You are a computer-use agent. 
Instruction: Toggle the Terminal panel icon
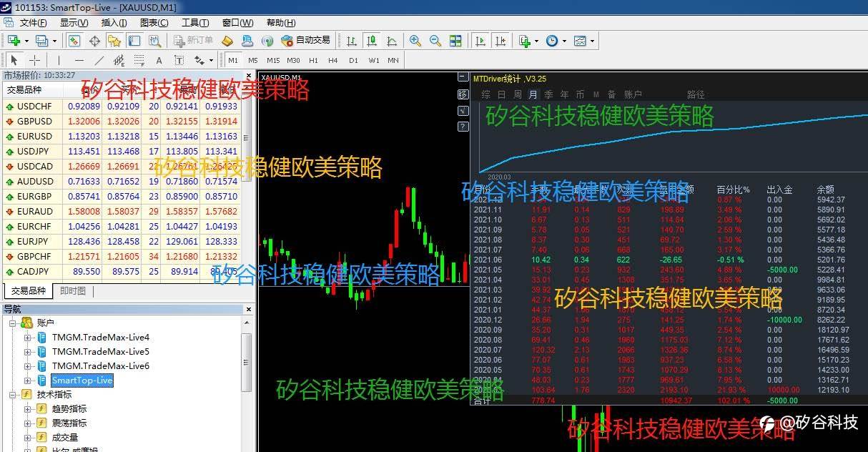[134, 41]
